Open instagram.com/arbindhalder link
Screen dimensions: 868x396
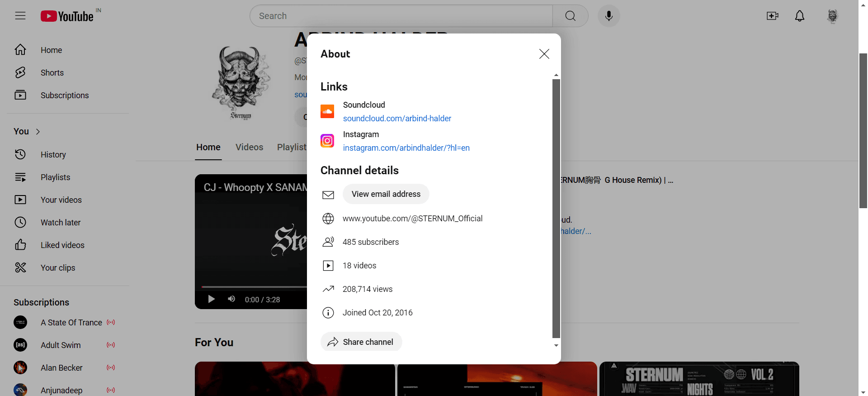tap(406, 148)
